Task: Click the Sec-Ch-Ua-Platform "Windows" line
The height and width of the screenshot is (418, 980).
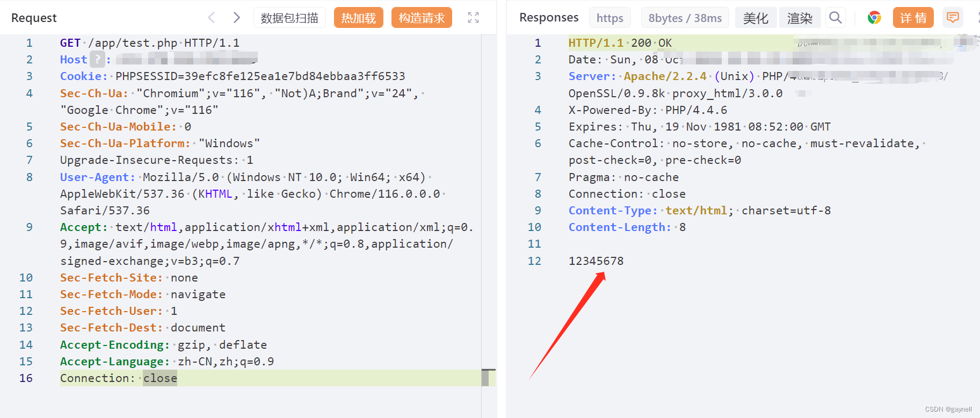Action: tap(160, 143)
